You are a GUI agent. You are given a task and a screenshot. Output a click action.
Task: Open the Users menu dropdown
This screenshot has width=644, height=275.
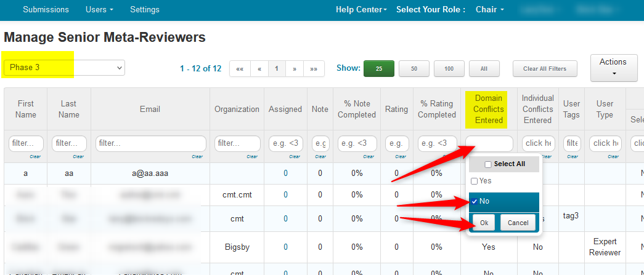click(x=99, y=10)
